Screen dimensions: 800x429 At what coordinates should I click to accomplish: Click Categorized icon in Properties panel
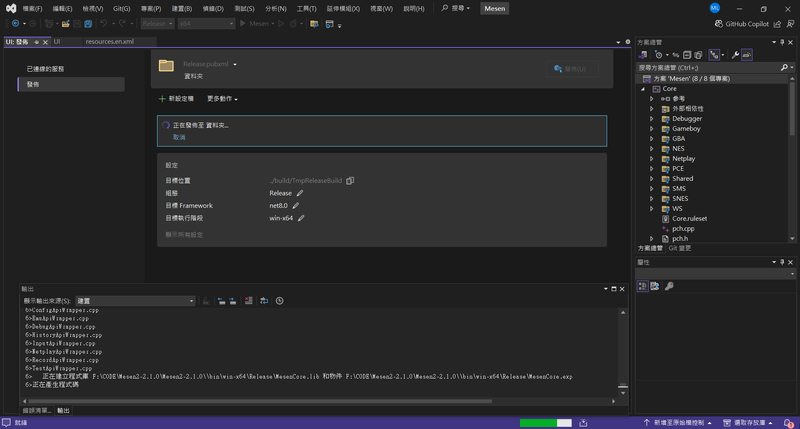pos(642,286)
